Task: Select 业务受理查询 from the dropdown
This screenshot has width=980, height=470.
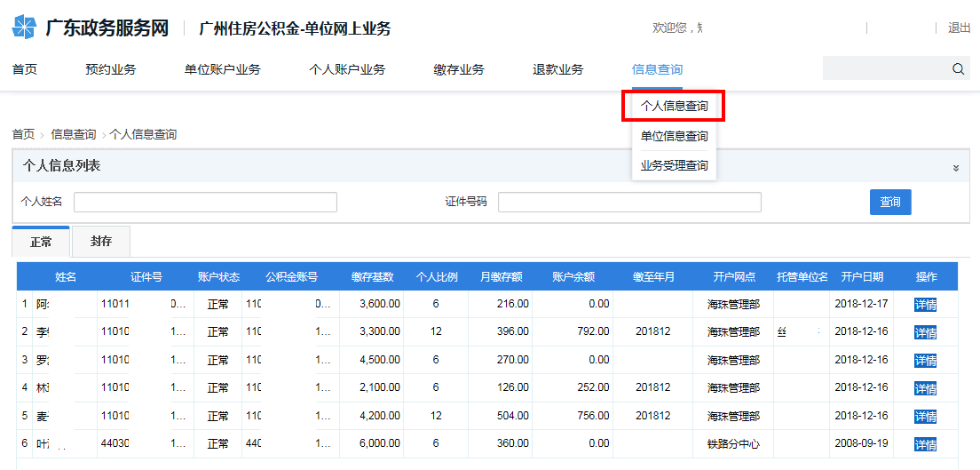Action: pos(675,166)
